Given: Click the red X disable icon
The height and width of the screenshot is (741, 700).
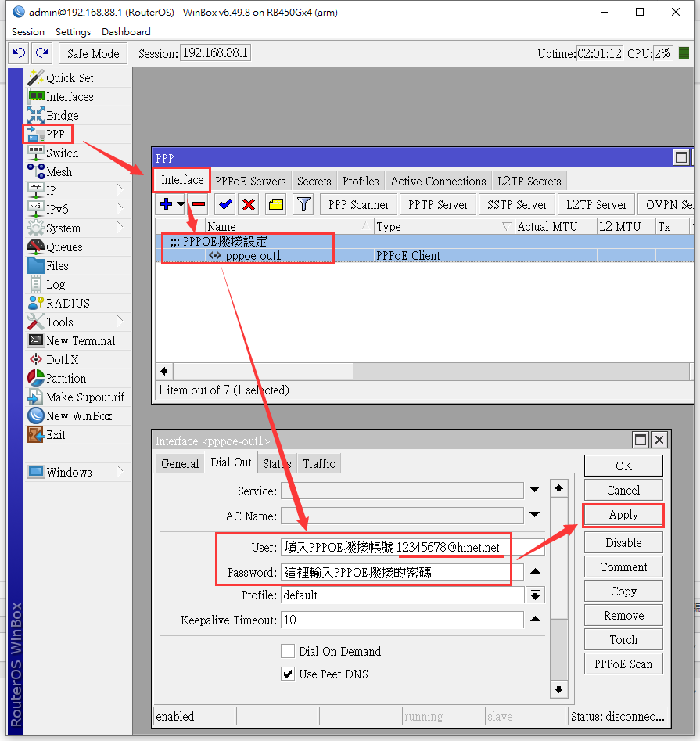Looking at the screenshot, I should [249, 204].
